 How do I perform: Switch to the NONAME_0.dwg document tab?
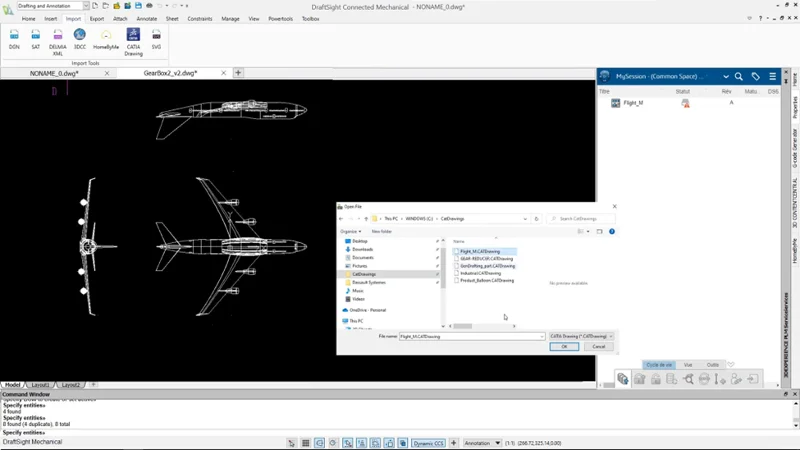54,73
